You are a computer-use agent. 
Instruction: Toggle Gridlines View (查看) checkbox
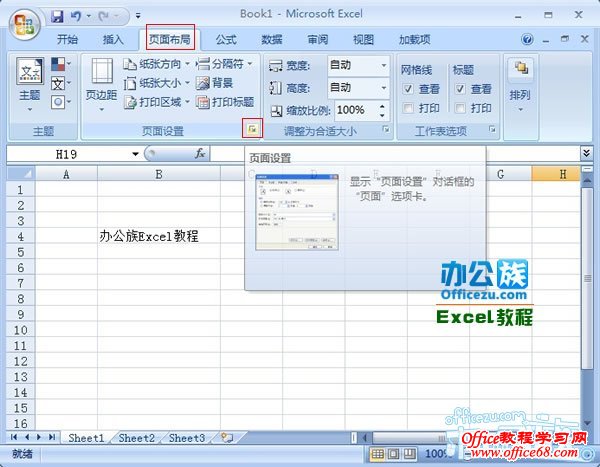[x=408, y=89]
